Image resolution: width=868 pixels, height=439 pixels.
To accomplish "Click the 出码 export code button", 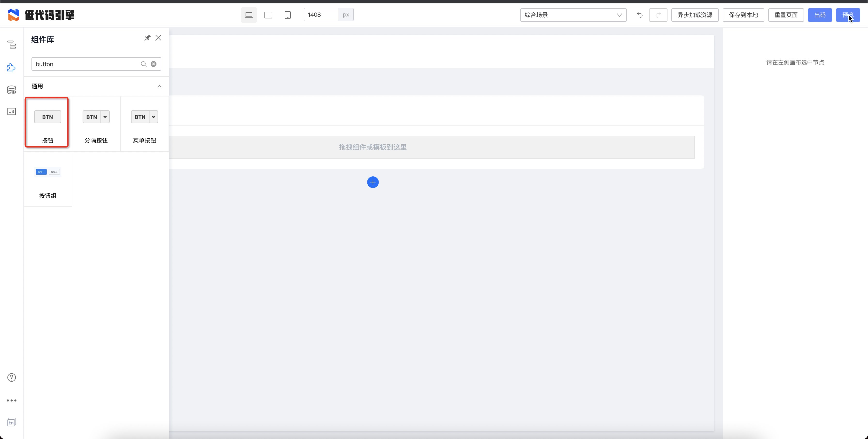I will click(x=820, y=15).
